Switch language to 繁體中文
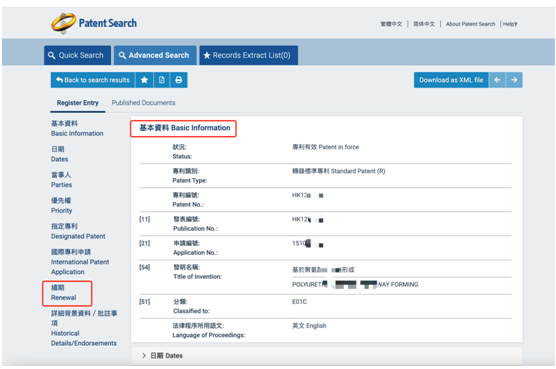This screenshot has width=556, height=369. 391,24
